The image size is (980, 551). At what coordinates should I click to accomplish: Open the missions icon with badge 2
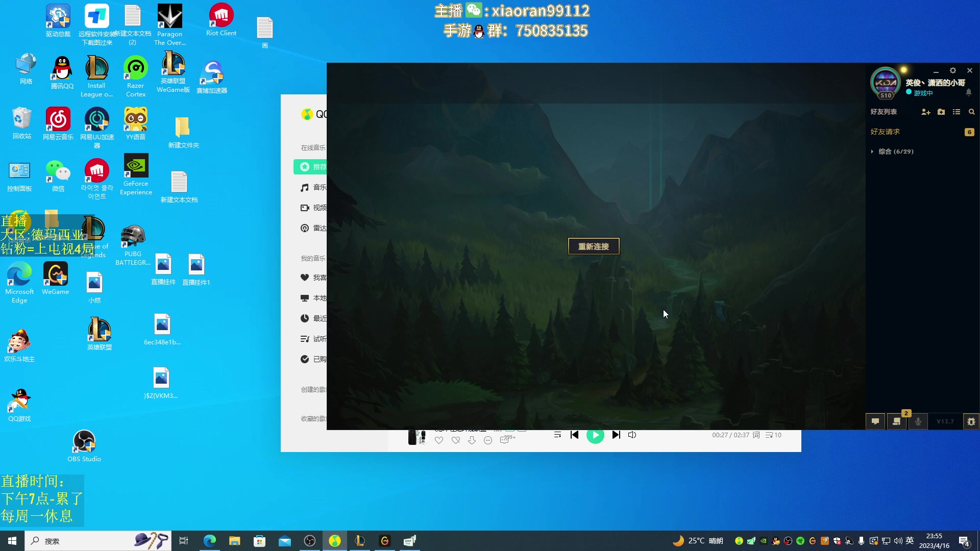click(897, 421)
